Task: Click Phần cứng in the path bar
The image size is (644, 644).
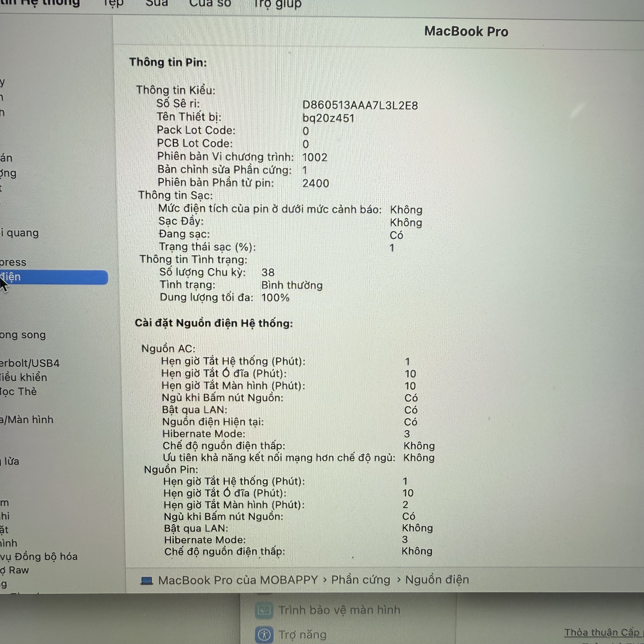Action: [x=360, y=580]
